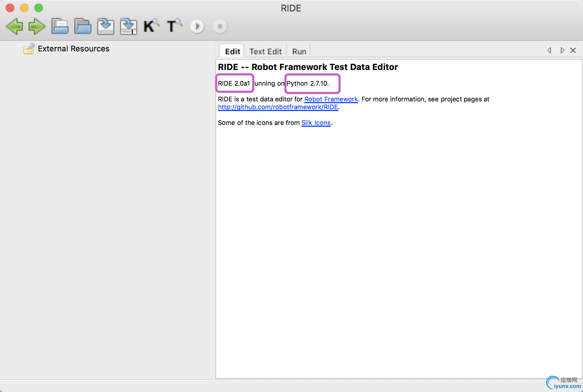Close the current tab with X

pyautogui.click(x=573, y=50)
